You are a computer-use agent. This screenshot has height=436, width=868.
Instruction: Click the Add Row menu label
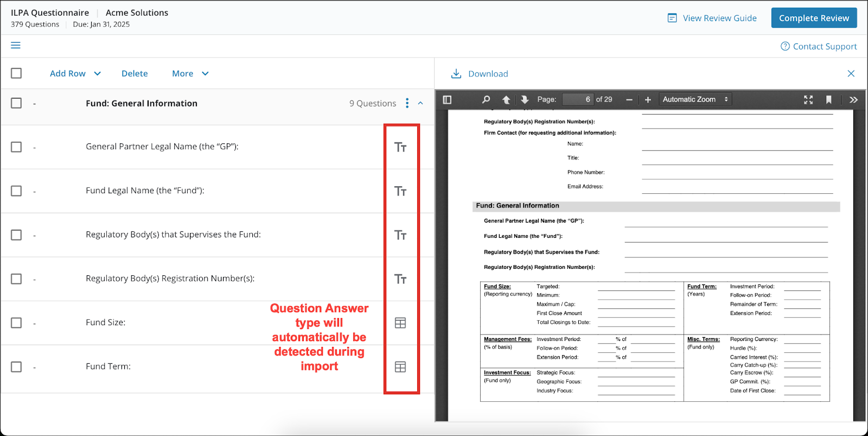(x=68, y=73)
